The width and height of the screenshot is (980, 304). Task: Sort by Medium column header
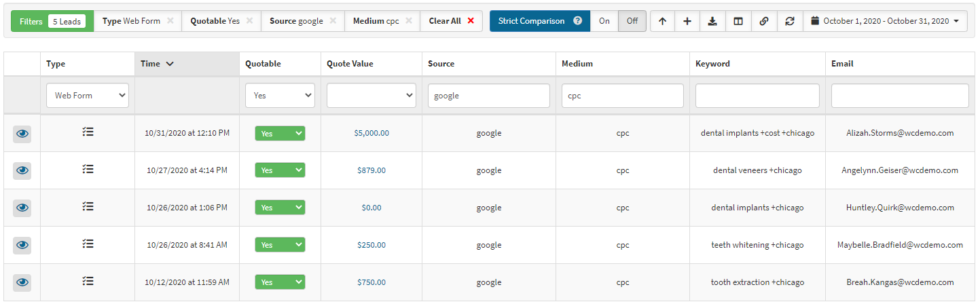tap(623, 64)
